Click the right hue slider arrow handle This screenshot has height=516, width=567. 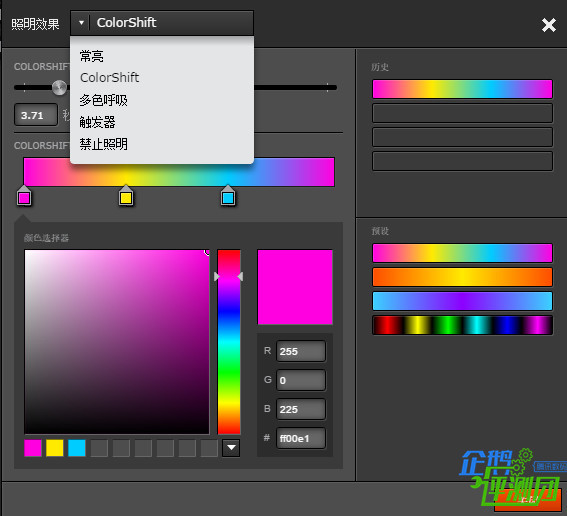click(x=240, y=277)
